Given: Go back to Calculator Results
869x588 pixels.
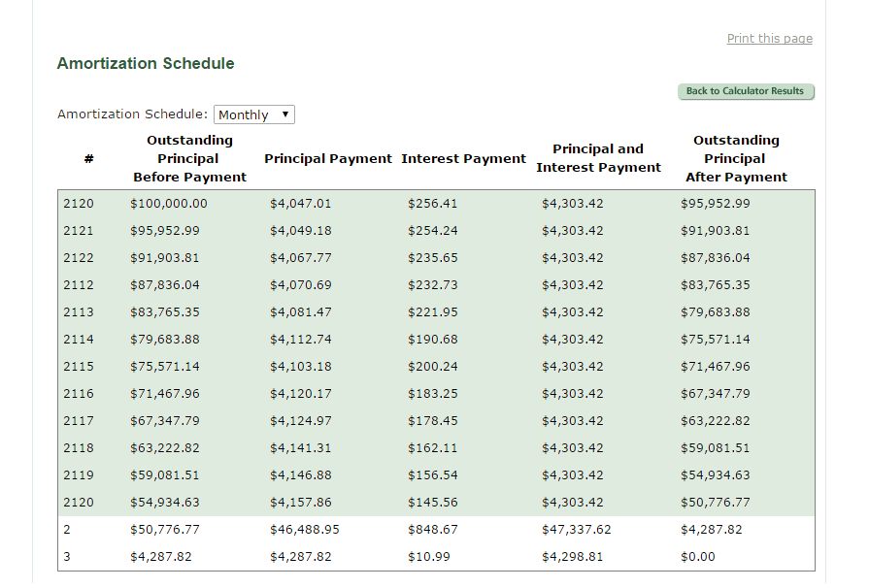Looking at the screenshot, I should coord(746,91).
